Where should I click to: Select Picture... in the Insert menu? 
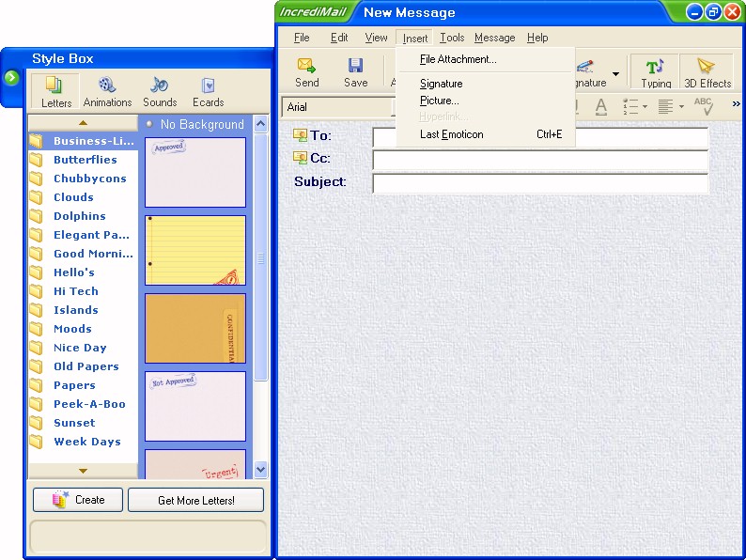tap(439, 101)
